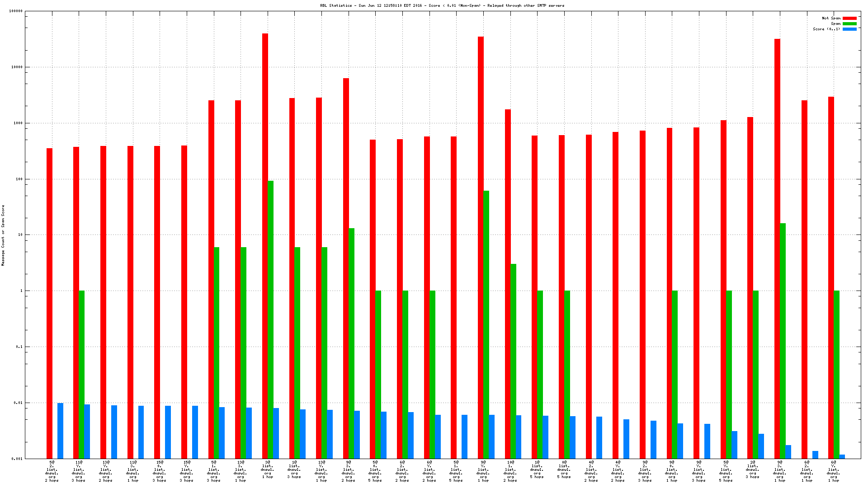Click the 'Not Spam' legend label text

(x=831, y=19)
